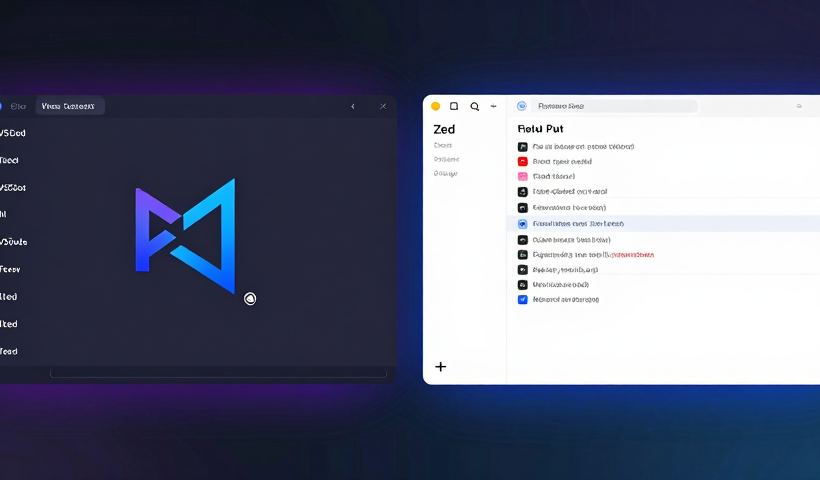The image size is (820, 480).
Task: Click the yellow circle button in the light window
Action: click(435, 106)
